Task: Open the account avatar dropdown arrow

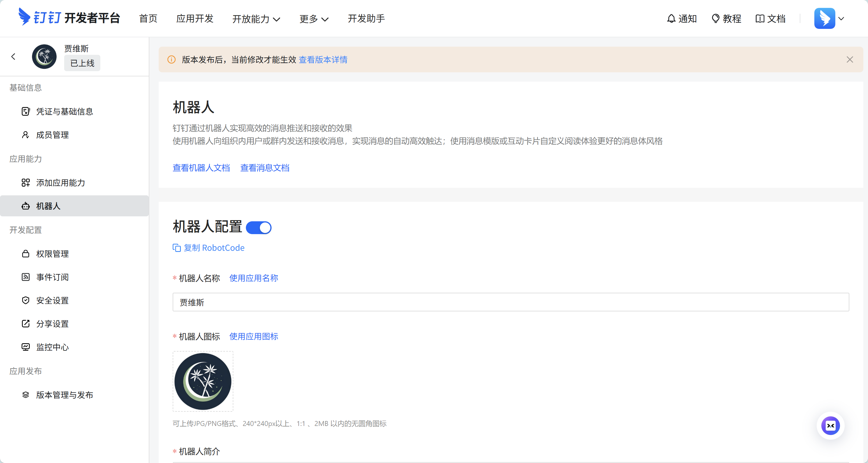Action: tap(841, 19)
